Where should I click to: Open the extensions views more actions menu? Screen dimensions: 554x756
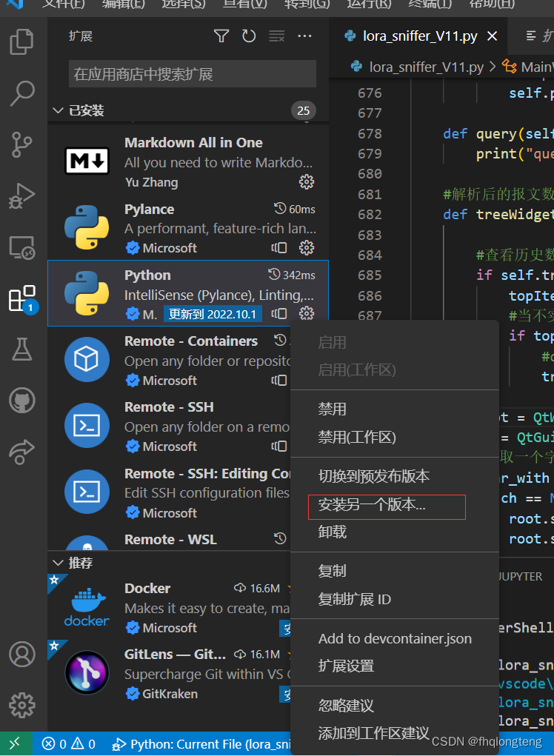point(304,36)
